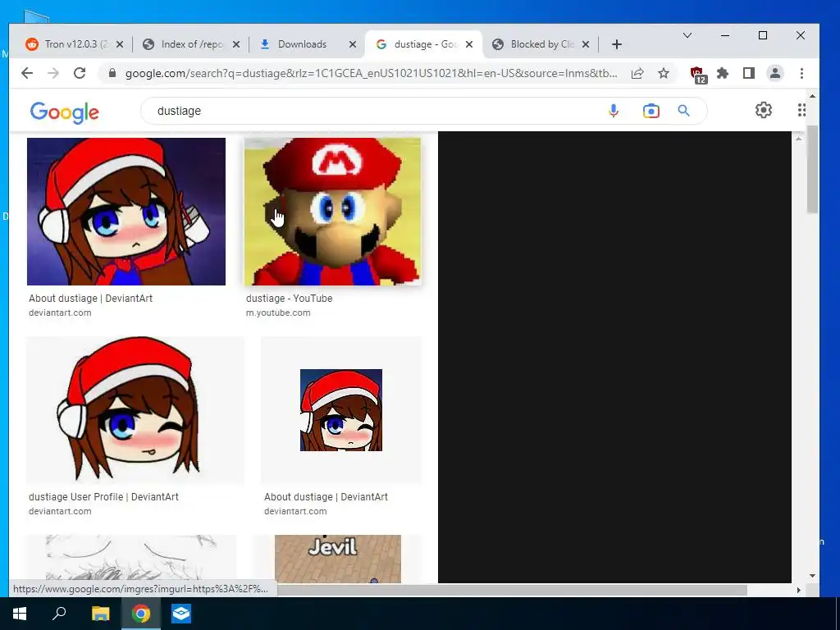Reload the current page
Screen dimensions: 840x630
[80, 73]
